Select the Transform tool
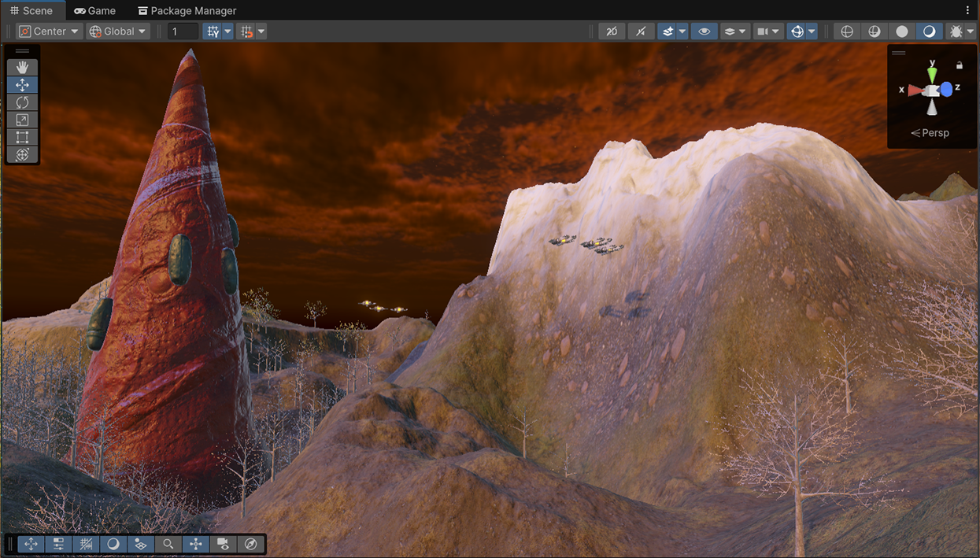Screen dimensions: 980x558 22,154
